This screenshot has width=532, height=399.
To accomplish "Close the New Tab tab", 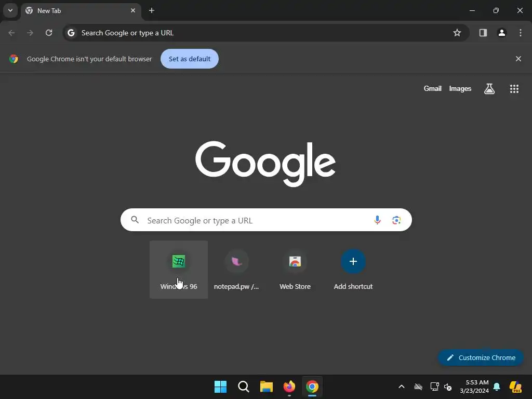I will [x=133, y=10].
